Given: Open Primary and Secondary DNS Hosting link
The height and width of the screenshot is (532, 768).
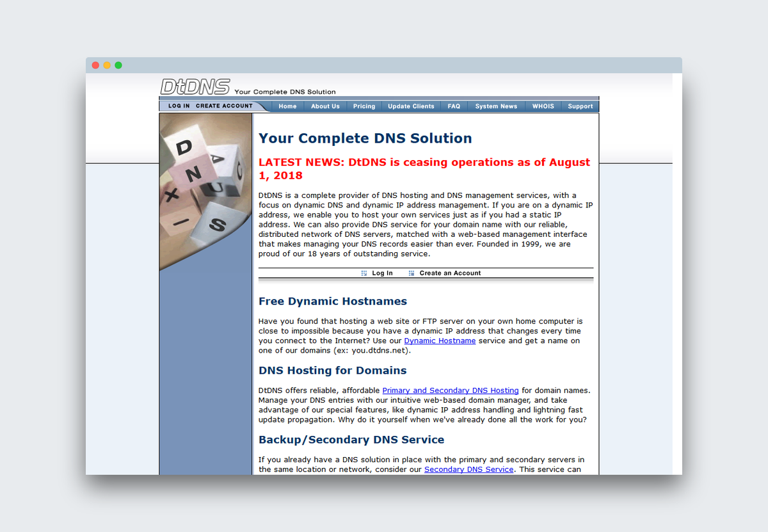Looking at the screenshot, I should tap(451, 390).
